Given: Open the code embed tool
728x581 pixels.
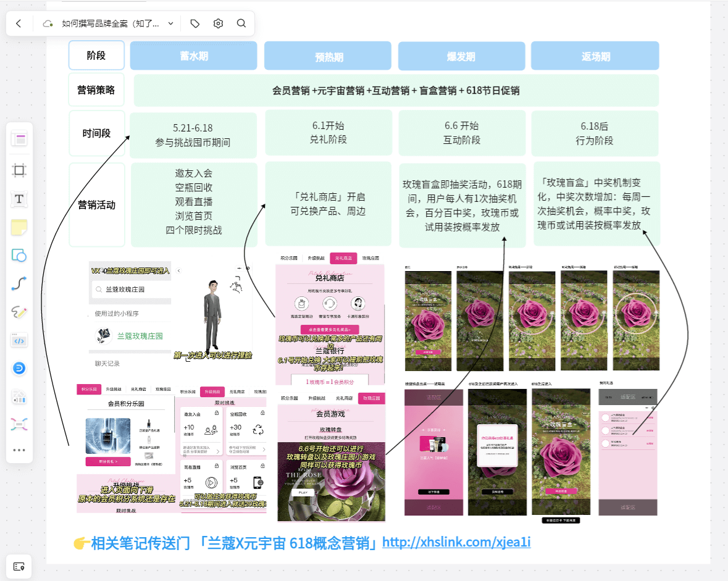Looking at the screenshot, I should tap(19, 340).
